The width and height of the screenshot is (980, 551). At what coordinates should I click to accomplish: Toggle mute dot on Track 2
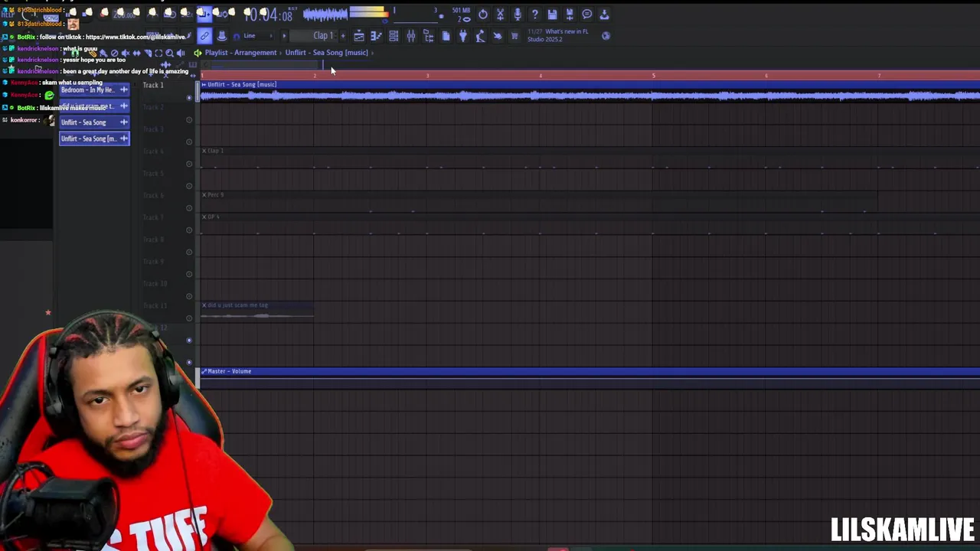click(189, 120)
